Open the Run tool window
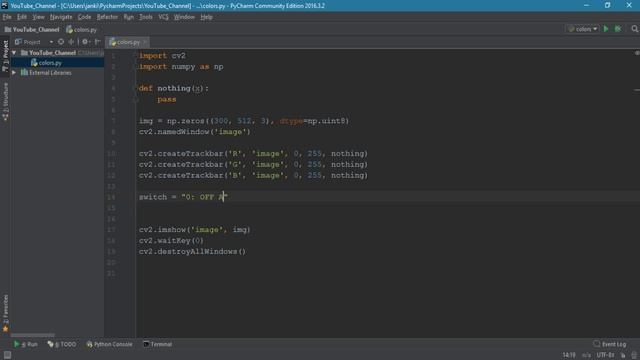This screenshot has height=360, width=640. coord(26,344)
